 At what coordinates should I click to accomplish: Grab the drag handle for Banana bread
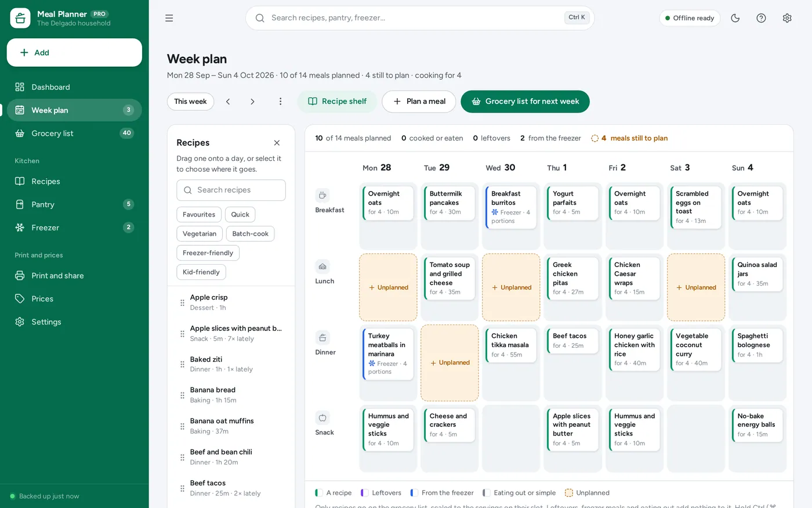click(182, 395)
